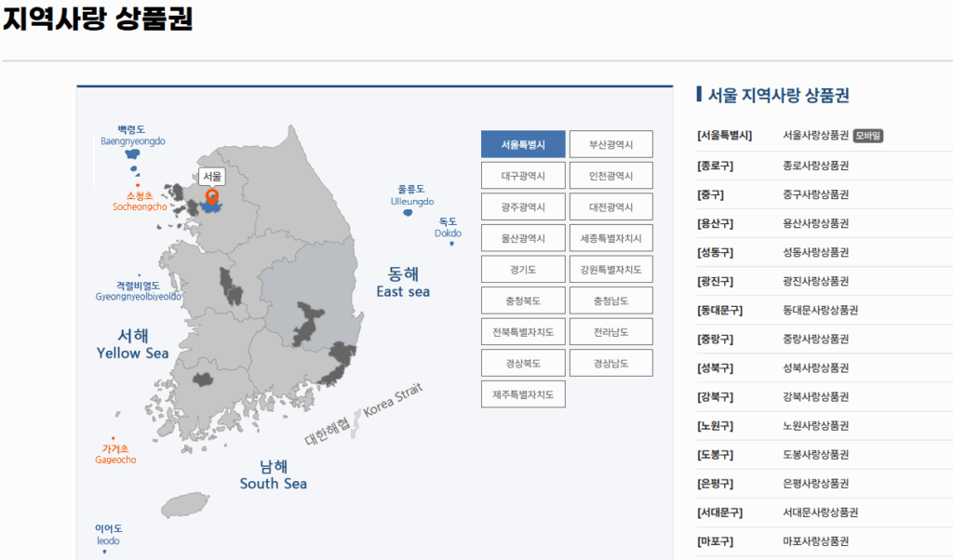Select the 서울특별시 region button

(523, 144)
